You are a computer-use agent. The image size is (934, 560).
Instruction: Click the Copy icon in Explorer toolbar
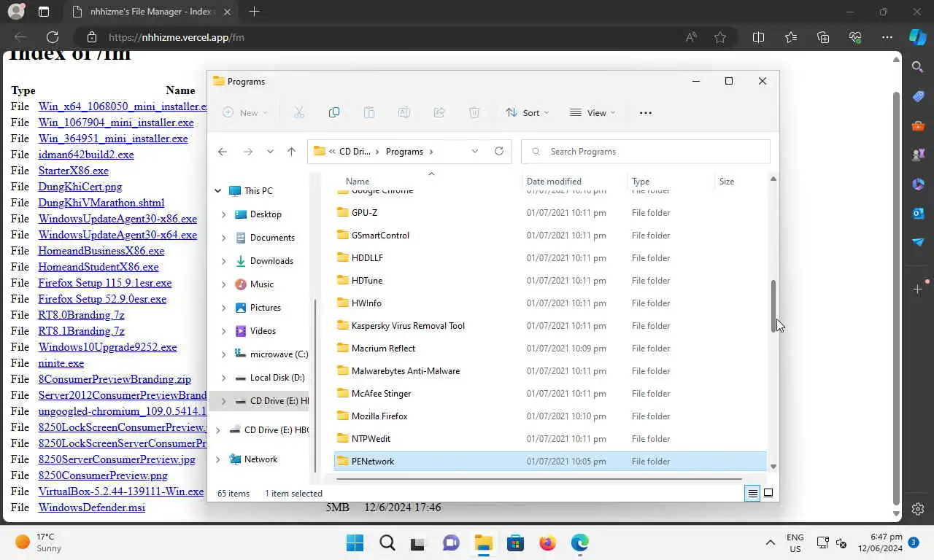click(x=334, y=112)
